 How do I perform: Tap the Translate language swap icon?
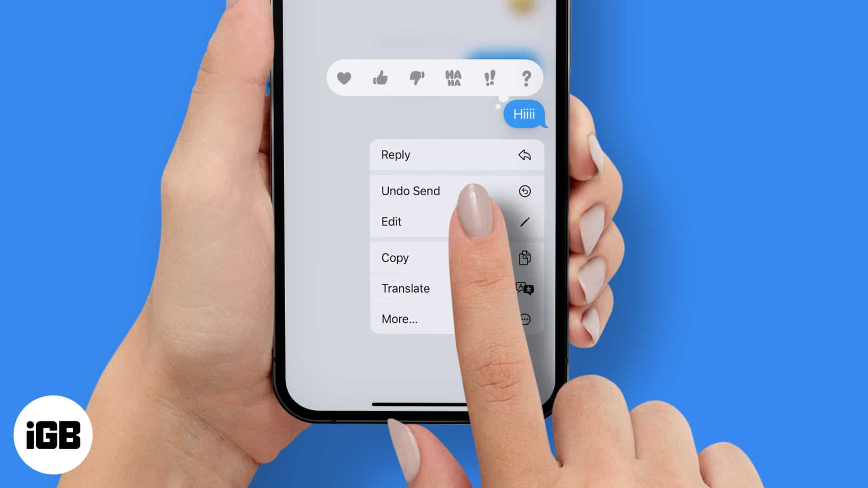point(524,288)
